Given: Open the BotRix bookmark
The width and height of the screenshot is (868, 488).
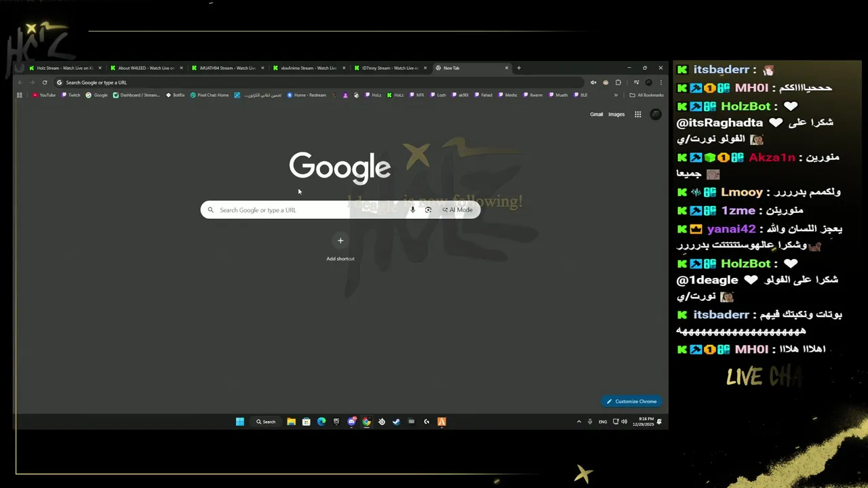Looking at the screenshot, I should tap(176, 95).
